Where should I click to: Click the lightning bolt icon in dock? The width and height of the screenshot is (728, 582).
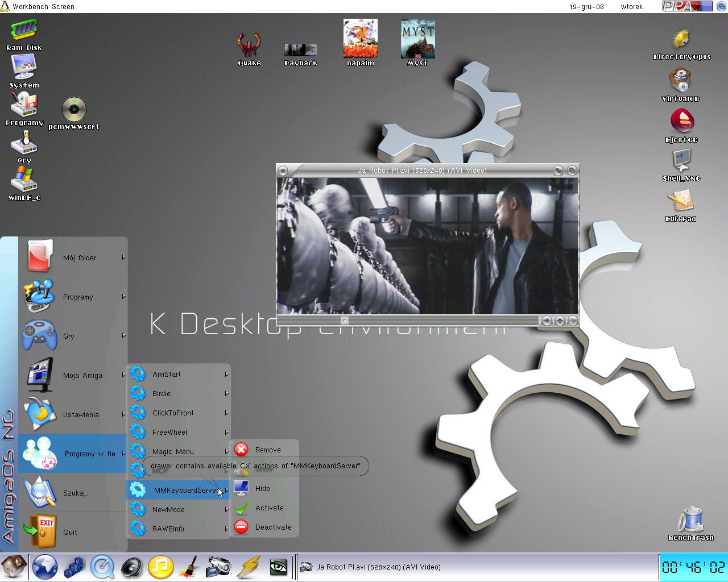pyautogui.click(x=249, y=567)
